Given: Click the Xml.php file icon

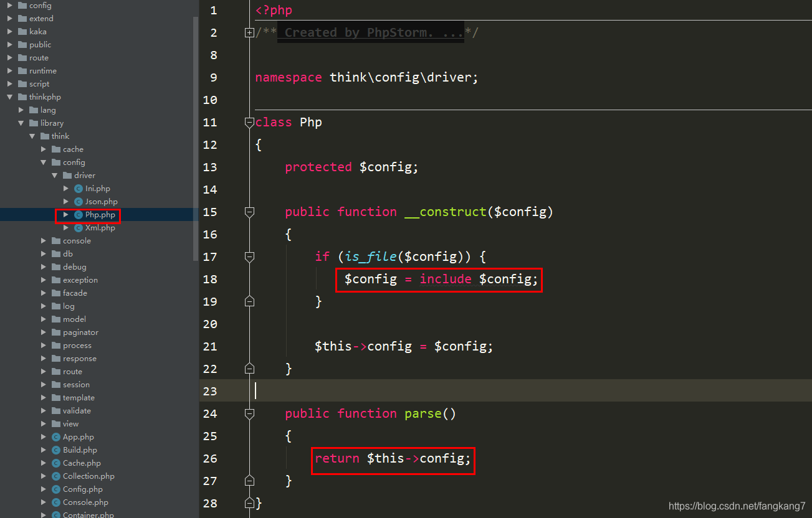Looking at the screenshot, I should [78, 228].
